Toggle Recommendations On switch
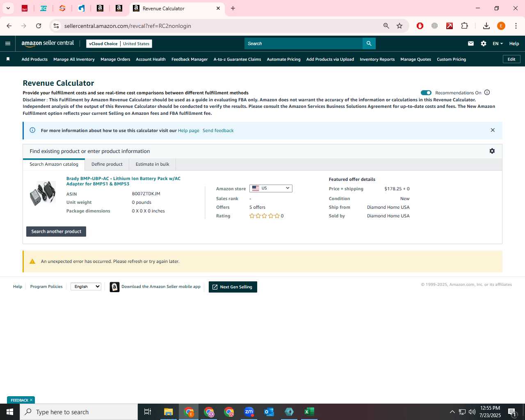This screenshot has width=525, height=420. tap(426, 93)
